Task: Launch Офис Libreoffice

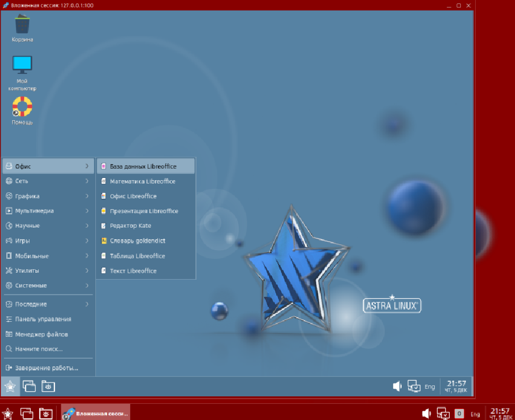Action: pos(146,196)
